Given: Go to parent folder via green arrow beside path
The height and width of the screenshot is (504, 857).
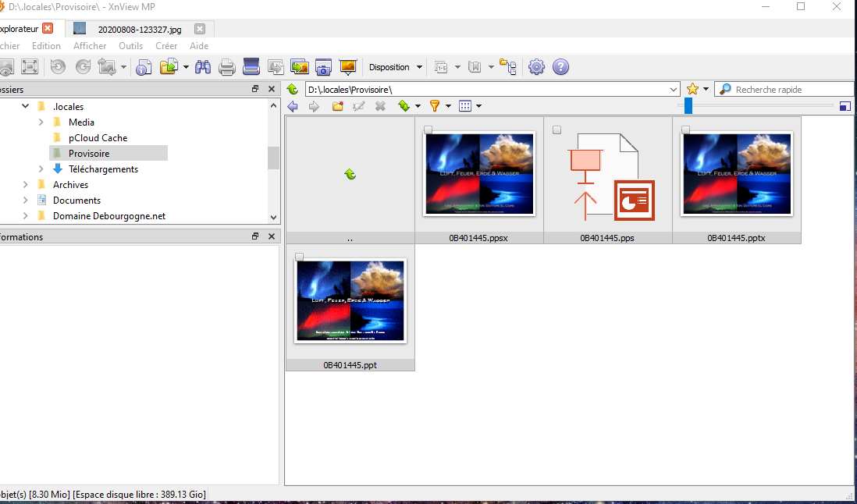Looking at the screenshot, I should [x=293, y=89].
